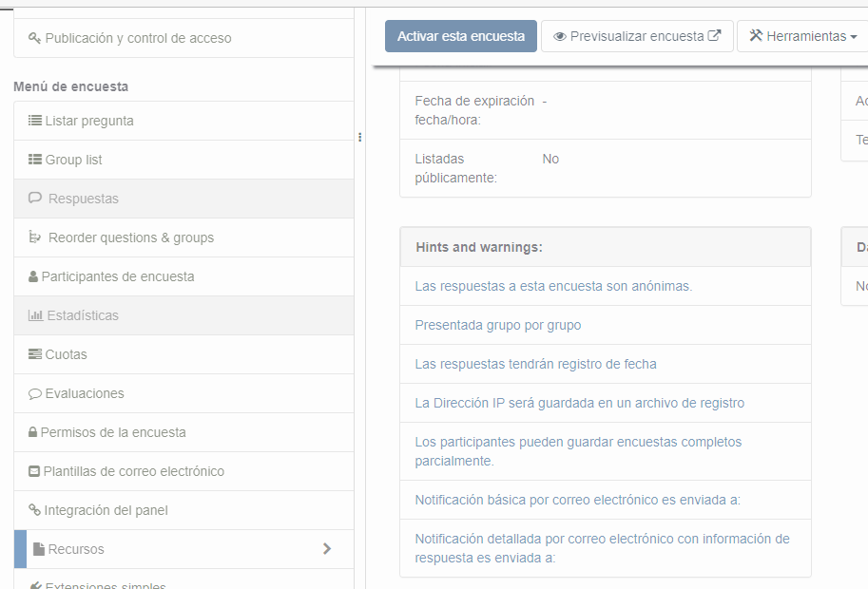Viewport: 868px width, 589px height.
Task: Click the key icon beside Publicación y control de acceso
Action: [35, 39]
